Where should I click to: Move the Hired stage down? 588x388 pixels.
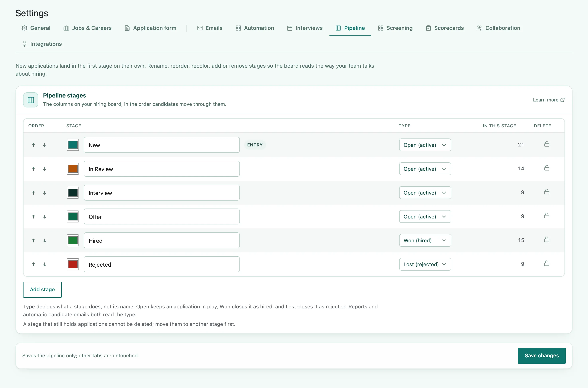click(x=45, y=241)
